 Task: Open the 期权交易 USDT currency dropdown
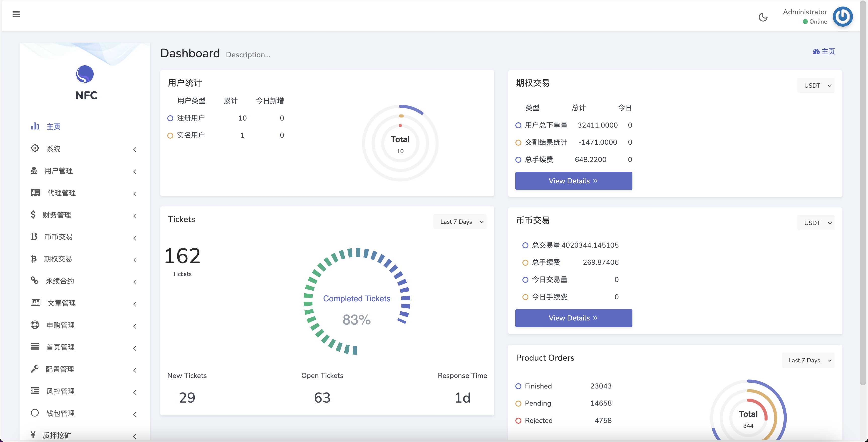817,85
